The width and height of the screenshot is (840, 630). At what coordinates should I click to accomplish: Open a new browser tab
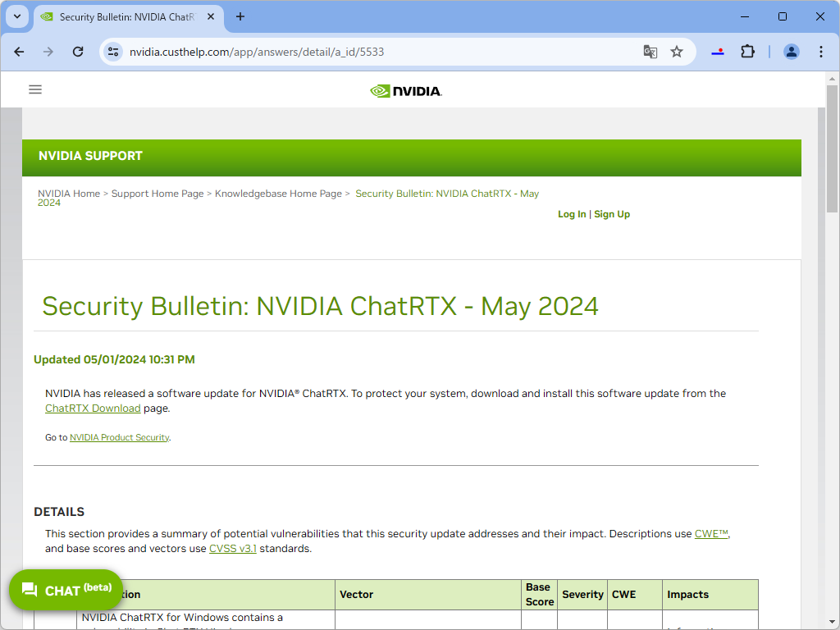240,16
